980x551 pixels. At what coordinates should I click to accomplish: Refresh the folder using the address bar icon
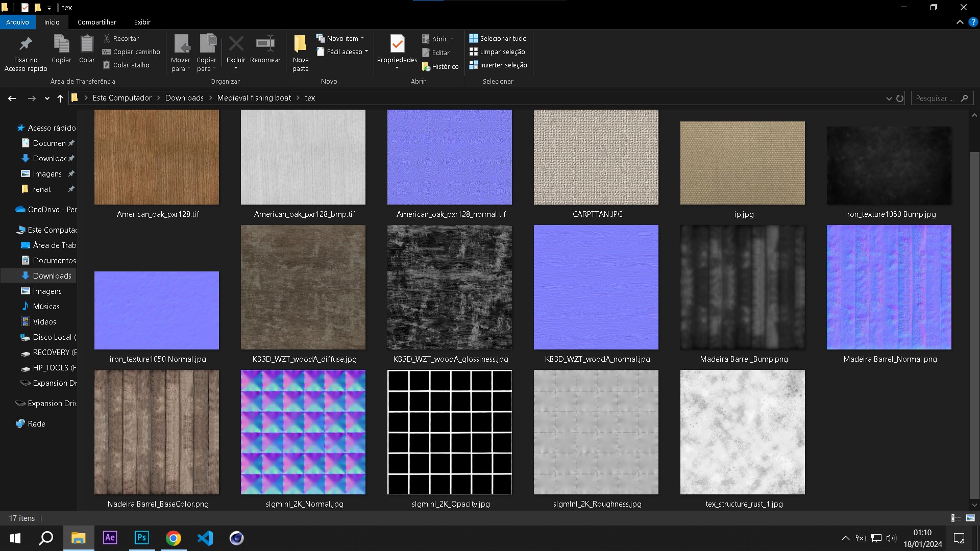(x=900, y=98)
